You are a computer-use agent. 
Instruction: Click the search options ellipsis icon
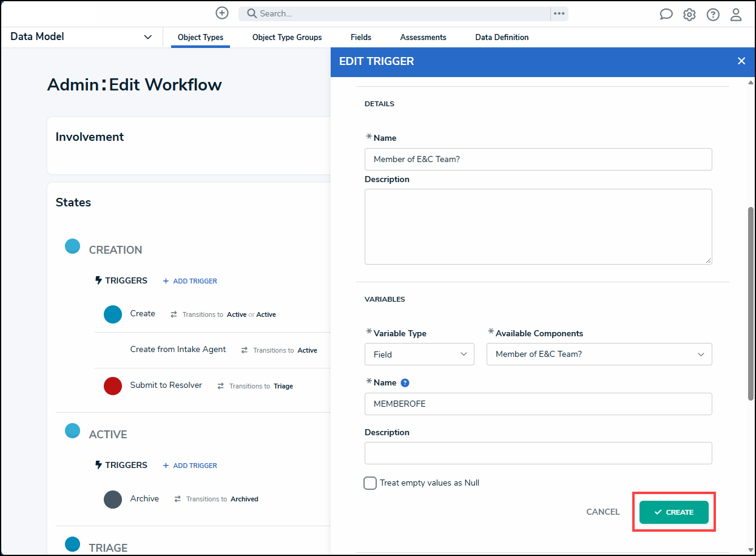559,13
